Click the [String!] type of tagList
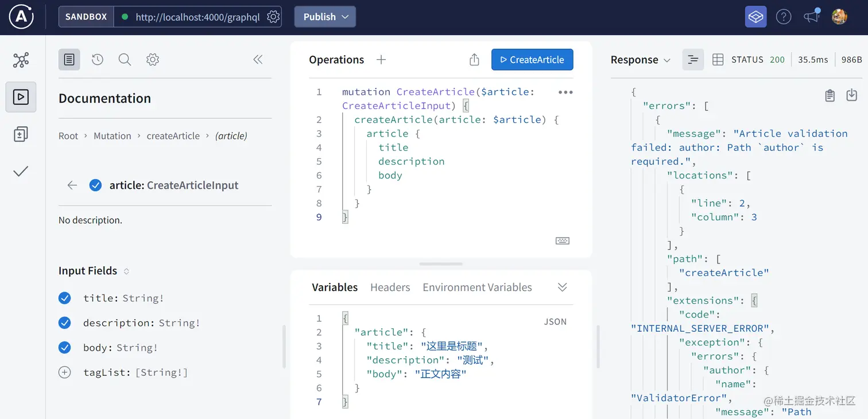 click(x=162, y=373)
